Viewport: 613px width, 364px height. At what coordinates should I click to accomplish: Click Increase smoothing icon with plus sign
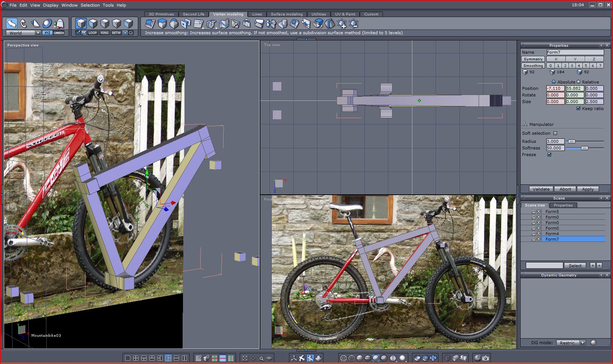[x=342, y=24]
